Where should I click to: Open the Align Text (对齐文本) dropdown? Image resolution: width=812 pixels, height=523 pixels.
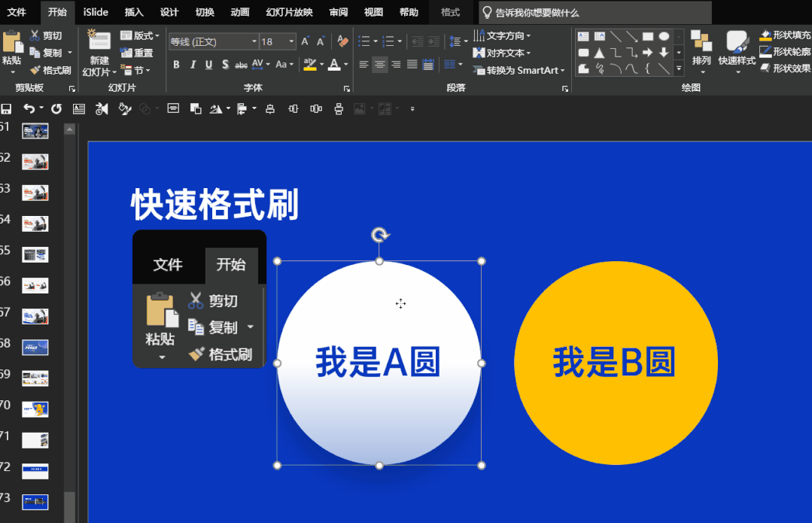(x=502, y=53)
